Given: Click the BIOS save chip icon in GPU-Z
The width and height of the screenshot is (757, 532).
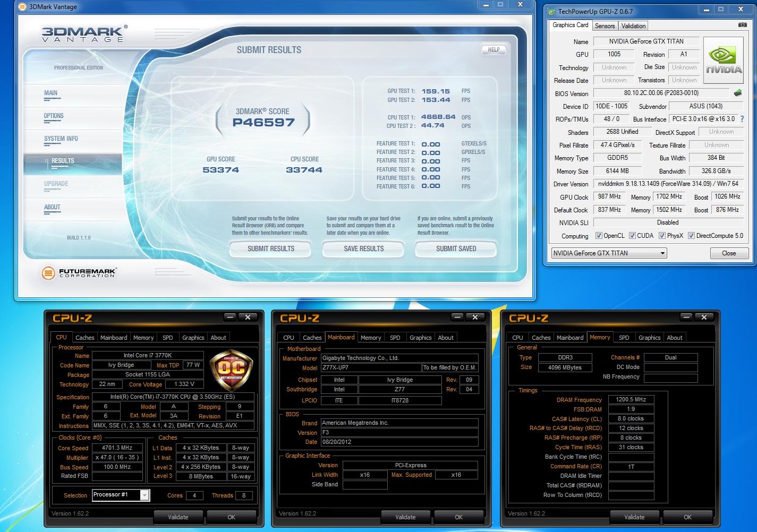Looking at the screenshot, I should pos(738,93).
